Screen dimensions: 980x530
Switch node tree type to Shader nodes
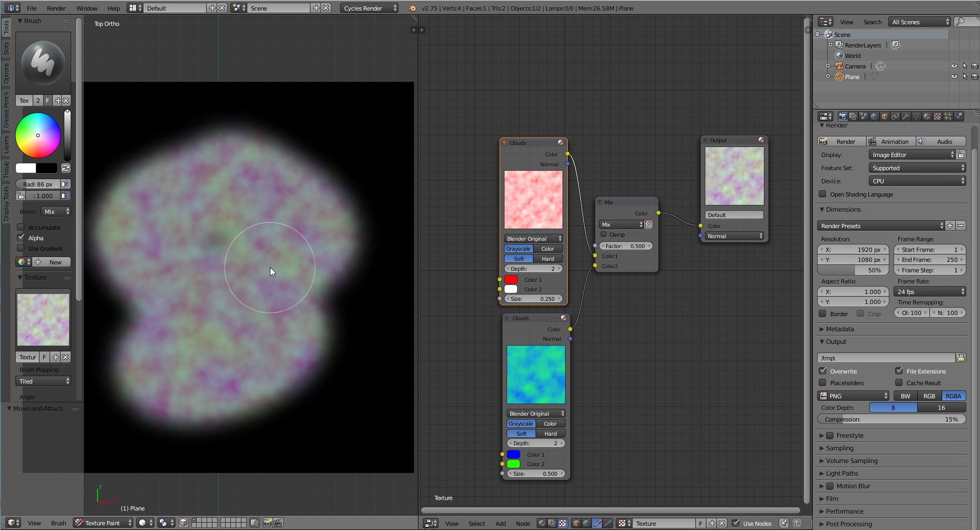click(541, 523)
